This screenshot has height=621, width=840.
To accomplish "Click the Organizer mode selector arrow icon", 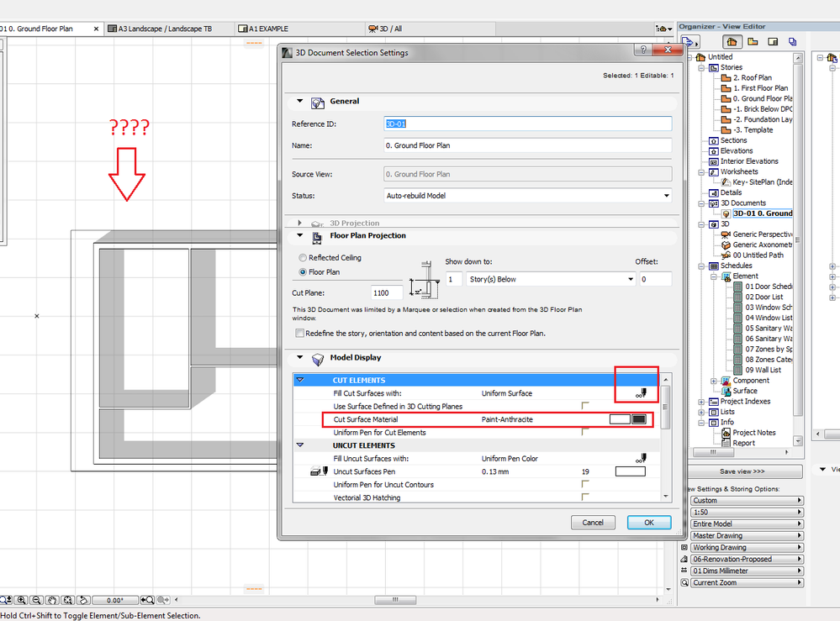I will point(689,42).
